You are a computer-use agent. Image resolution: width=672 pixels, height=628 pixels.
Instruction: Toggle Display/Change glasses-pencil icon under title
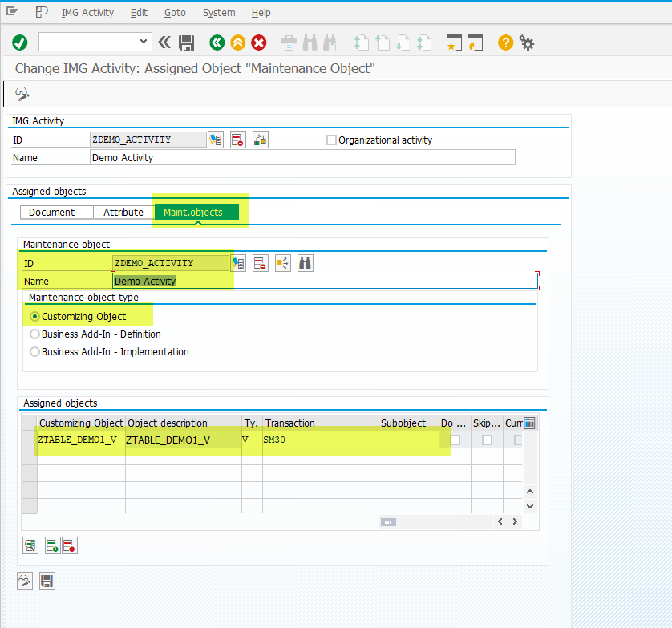(22, 93)
